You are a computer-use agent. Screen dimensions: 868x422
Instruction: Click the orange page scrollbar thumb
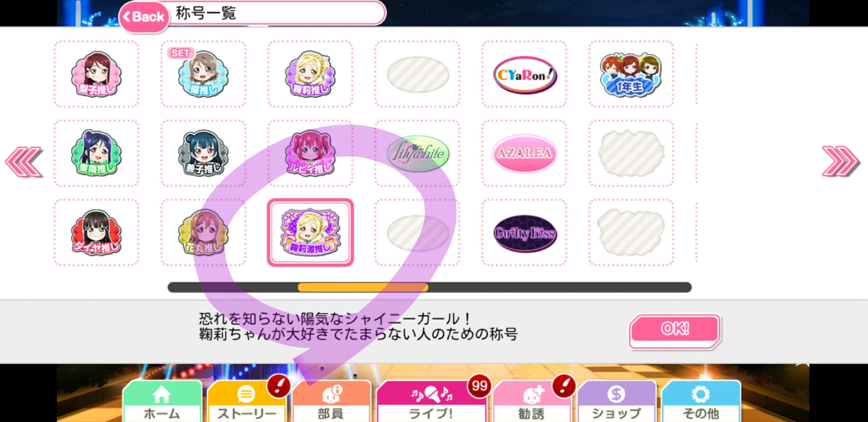pos(363,287)
